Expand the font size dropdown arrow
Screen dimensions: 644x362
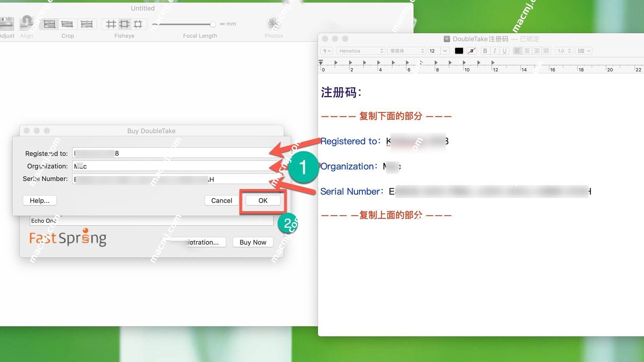click(445, 51)
